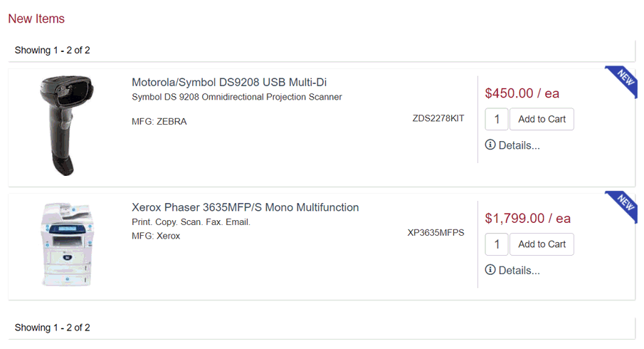
Task: Click the XP3635MFPS item number
Action: (436, 232)
